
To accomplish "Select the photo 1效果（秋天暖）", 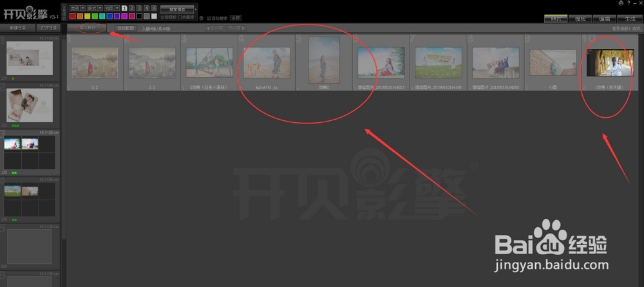I will point(610,62).
